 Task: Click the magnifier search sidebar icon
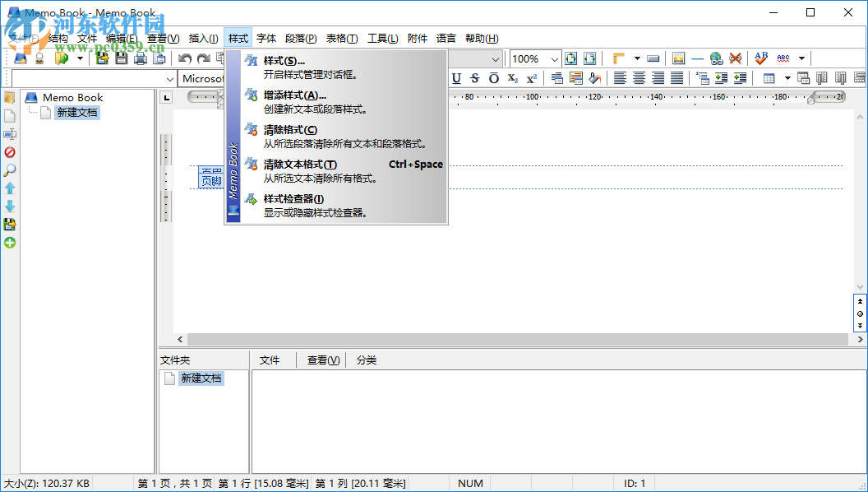[9, 170]
